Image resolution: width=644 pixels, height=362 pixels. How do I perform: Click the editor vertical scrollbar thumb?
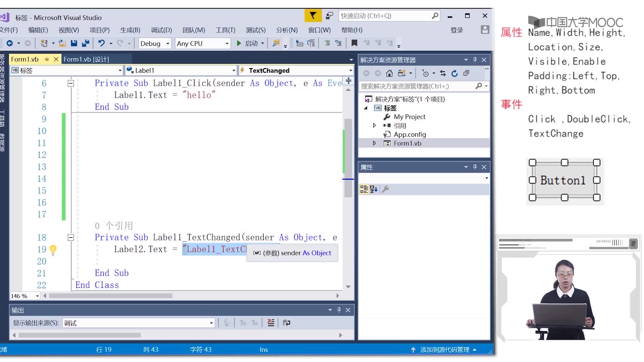348,158
